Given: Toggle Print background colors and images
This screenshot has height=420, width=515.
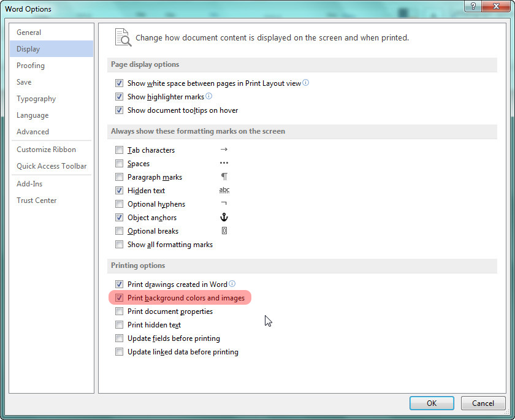Looking at the screenshot, I should pyautogui.click(x=119, y=297).
